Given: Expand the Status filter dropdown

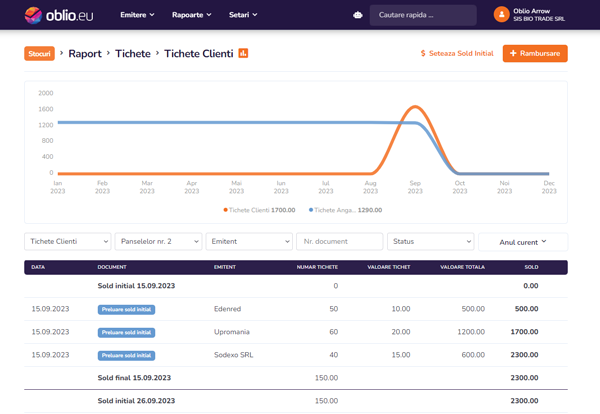Looking at the screenshot, I should pyautogui.click(x=430, y=241).
